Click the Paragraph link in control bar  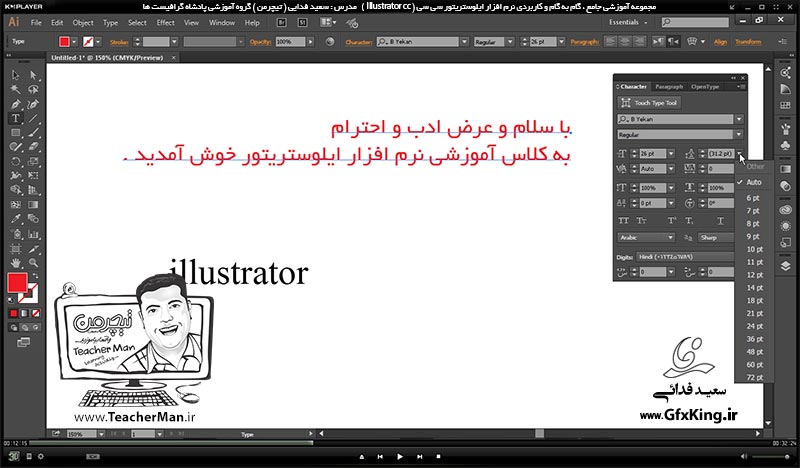click(585, 42)
